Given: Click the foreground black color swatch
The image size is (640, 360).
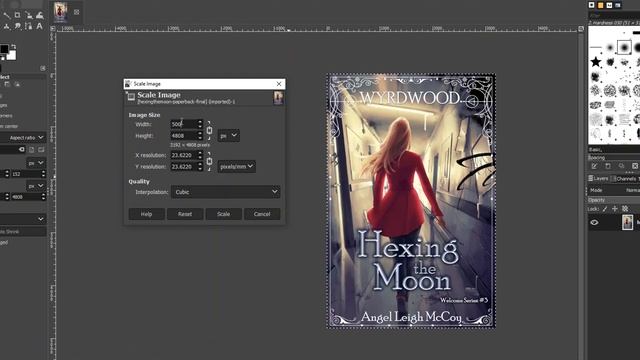Looking at the screenshot, I should click(4, 49).
